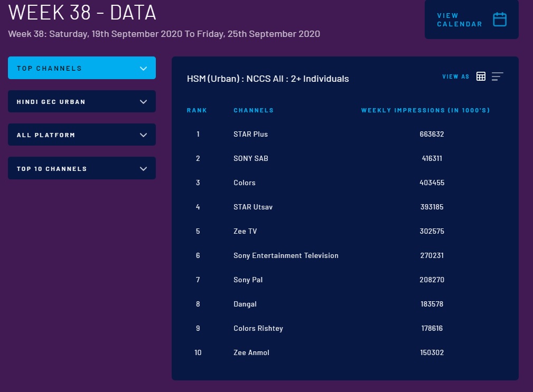Click the Dangal channel name

tap(245, 304)
